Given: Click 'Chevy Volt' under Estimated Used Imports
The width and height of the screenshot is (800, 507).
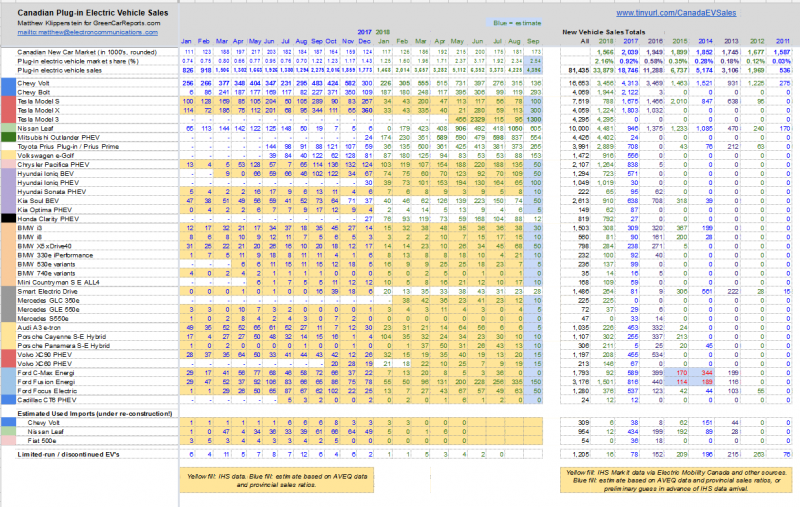Looking at the screenshot, I should tap(43, 423).
